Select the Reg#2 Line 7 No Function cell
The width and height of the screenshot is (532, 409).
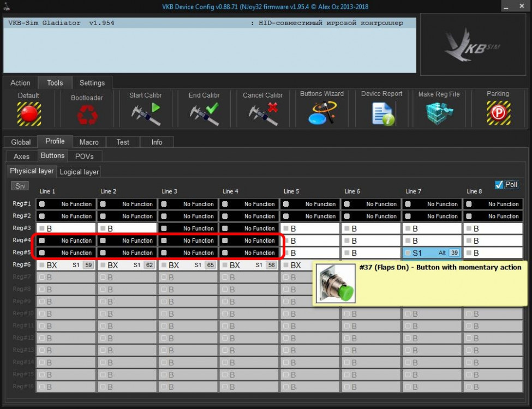point(432,216)
